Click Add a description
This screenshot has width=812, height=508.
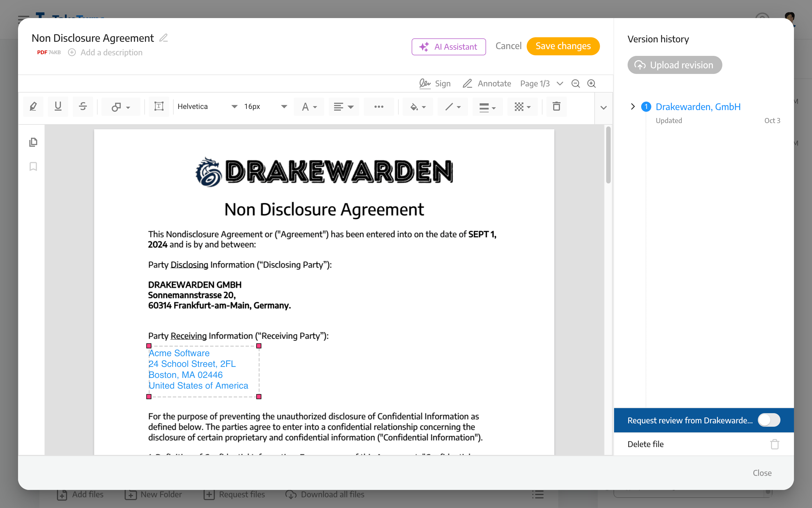(106, 52)
